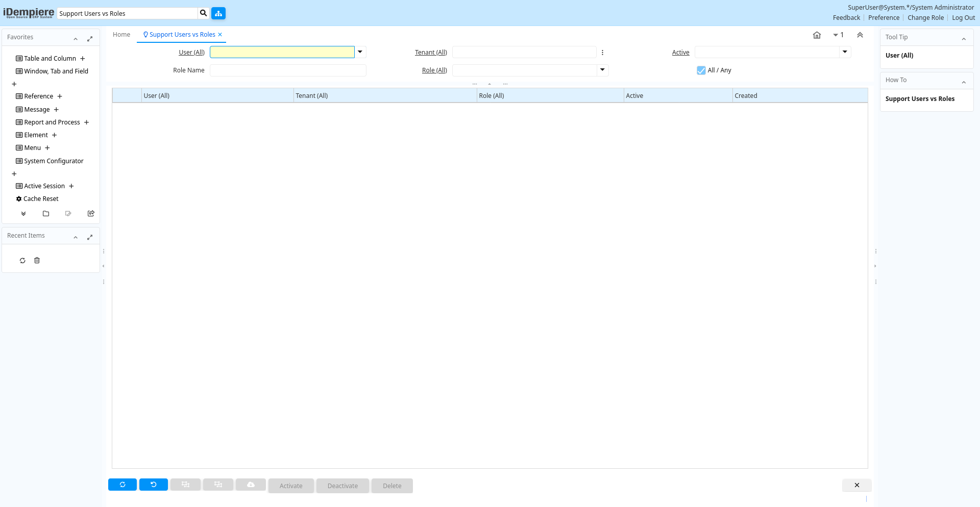Click the home icon at top right

tap(817, 35)
